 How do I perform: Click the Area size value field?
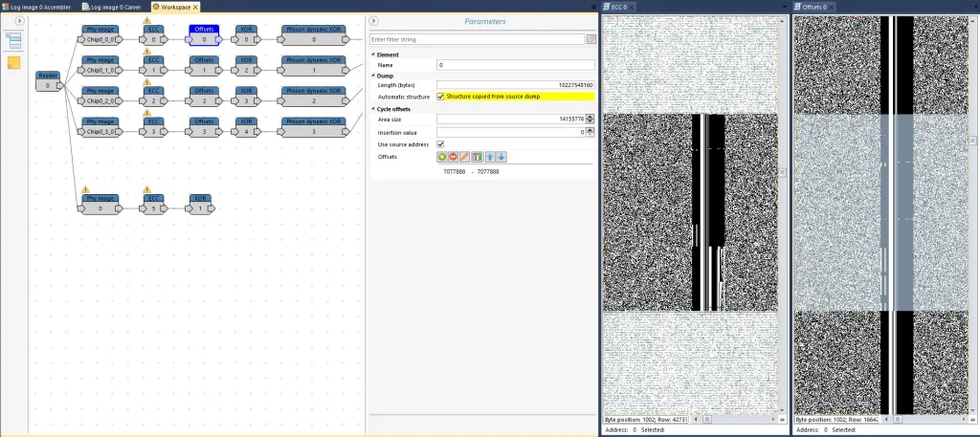point(511,119)
